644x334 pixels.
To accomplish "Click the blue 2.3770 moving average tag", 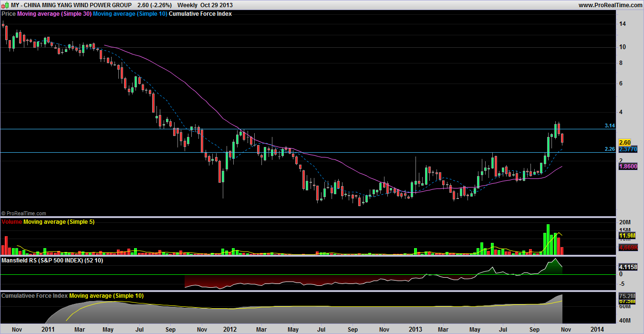I will (x=627, y=149).
